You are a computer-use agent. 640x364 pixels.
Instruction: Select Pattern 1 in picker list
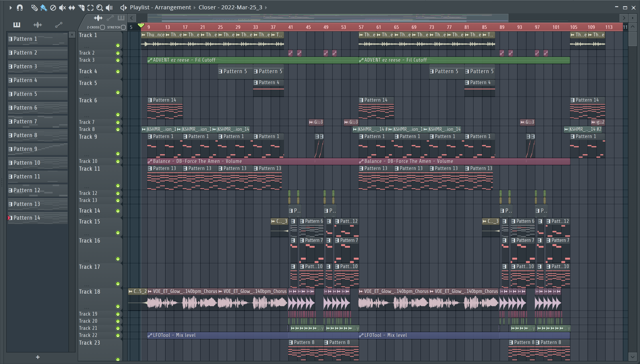38,39
